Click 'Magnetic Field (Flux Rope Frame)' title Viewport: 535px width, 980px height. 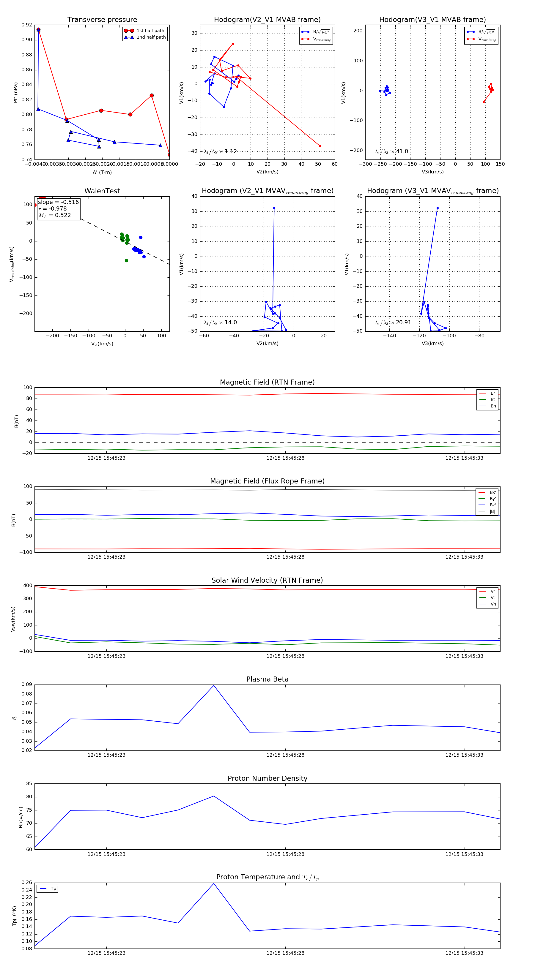click(267, 481)
